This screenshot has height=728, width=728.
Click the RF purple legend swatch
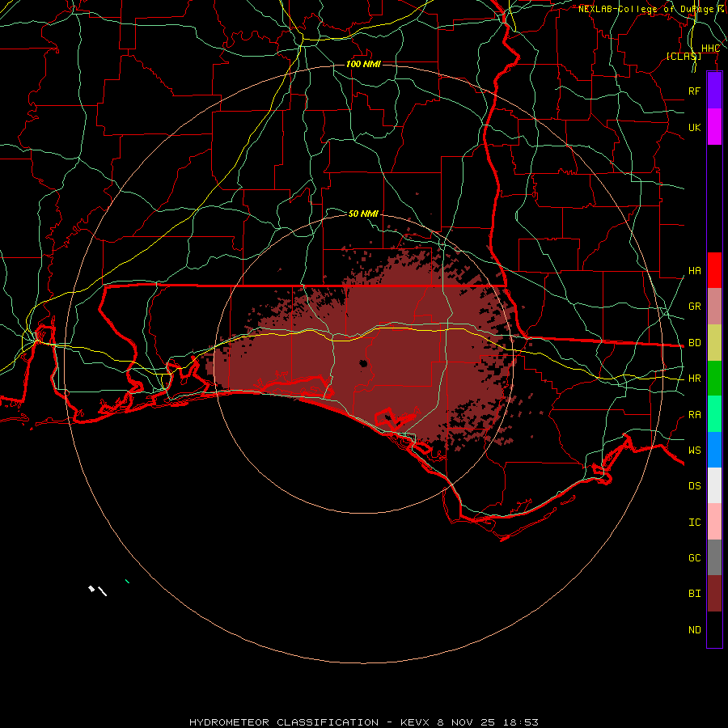(x=714, y=91)
